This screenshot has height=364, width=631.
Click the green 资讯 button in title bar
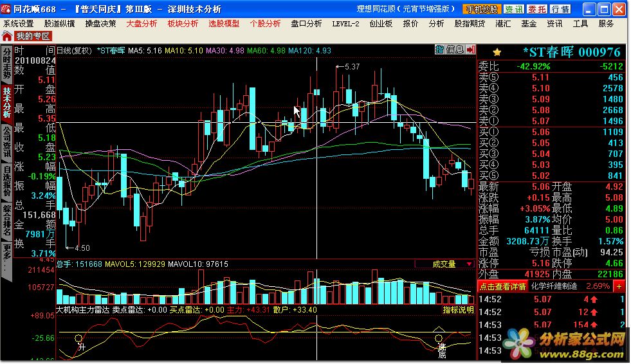pyautogui.click(x=513, y=9)
